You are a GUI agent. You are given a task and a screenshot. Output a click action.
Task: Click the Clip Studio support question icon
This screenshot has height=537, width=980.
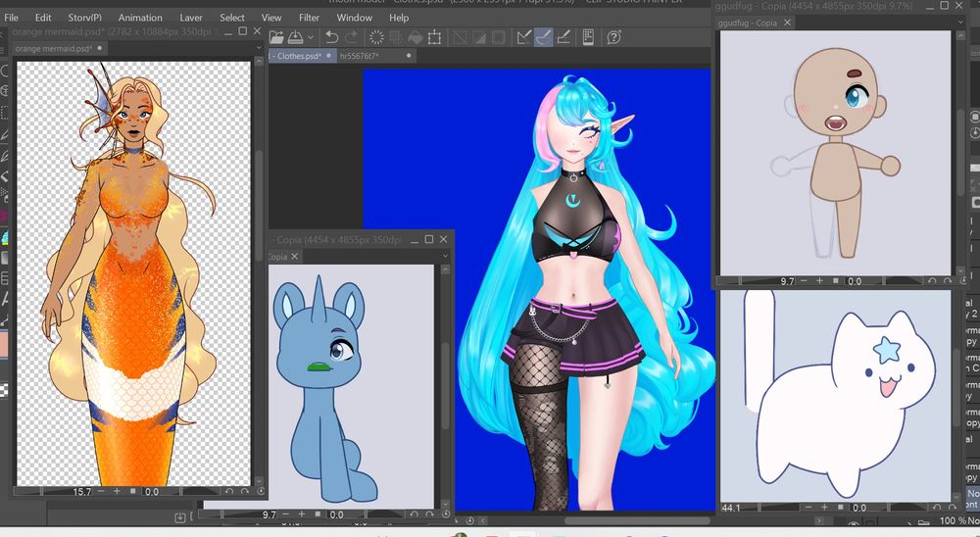coord(613,37)
